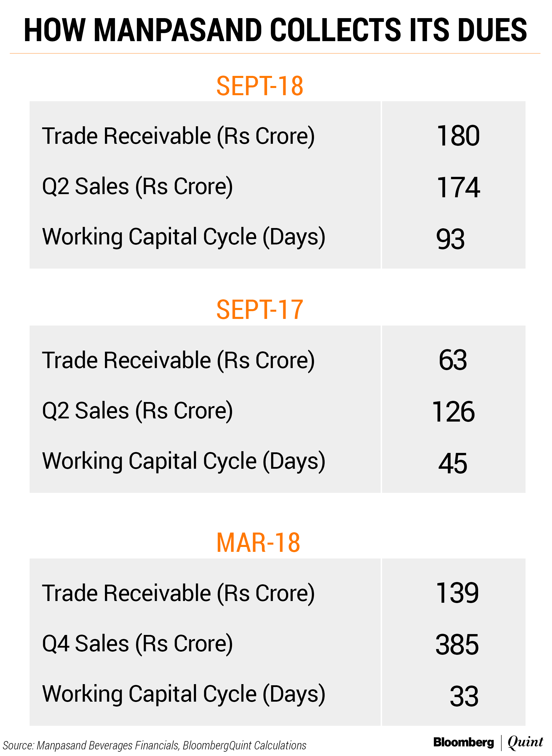Click the Sept-17 working capital value 45
The image size is (552, 756).
point(453,464)
